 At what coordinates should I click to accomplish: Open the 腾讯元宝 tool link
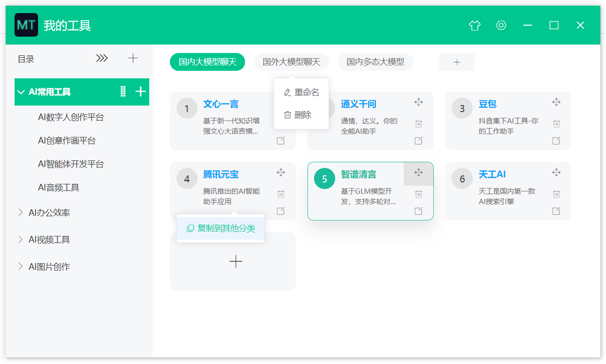click(221, 174)
